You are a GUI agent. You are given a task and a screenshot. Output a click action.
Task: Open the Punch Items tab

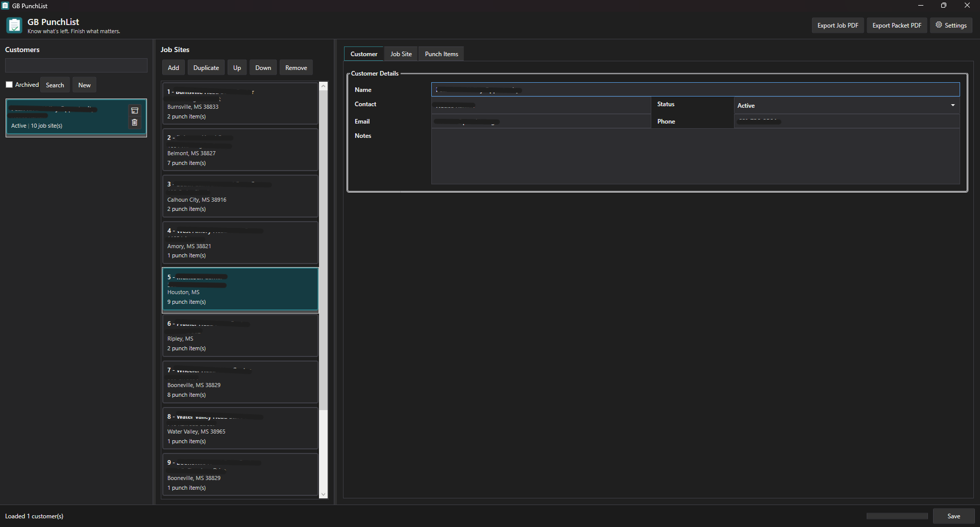442,54
